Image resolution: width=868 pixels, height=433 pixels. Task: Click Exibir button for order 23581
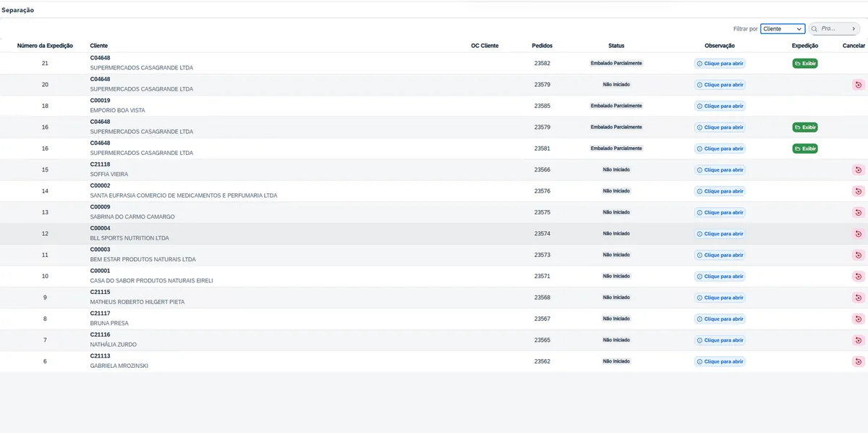click(x=805, y=148)
